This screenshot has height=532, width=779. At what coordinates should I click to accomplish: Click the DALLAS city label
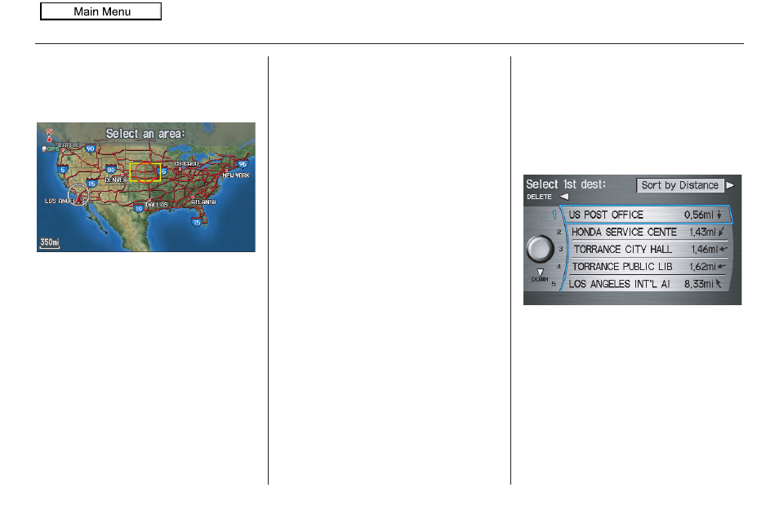tap(157, 205)
